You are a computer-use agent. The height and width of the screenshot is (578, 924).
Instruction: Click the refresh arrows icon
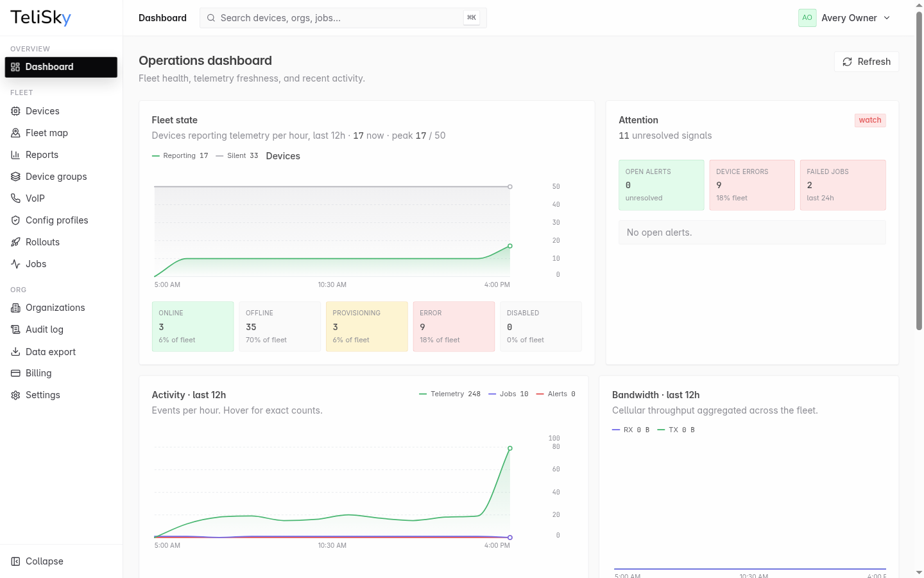click(847, 62)
